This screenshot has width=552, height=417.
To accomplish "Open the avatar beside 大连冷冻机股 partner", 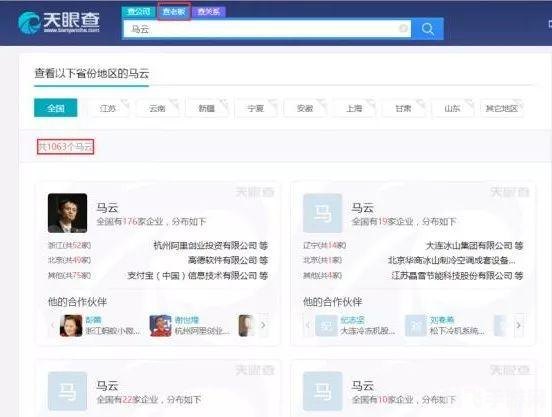I will 326,326.
